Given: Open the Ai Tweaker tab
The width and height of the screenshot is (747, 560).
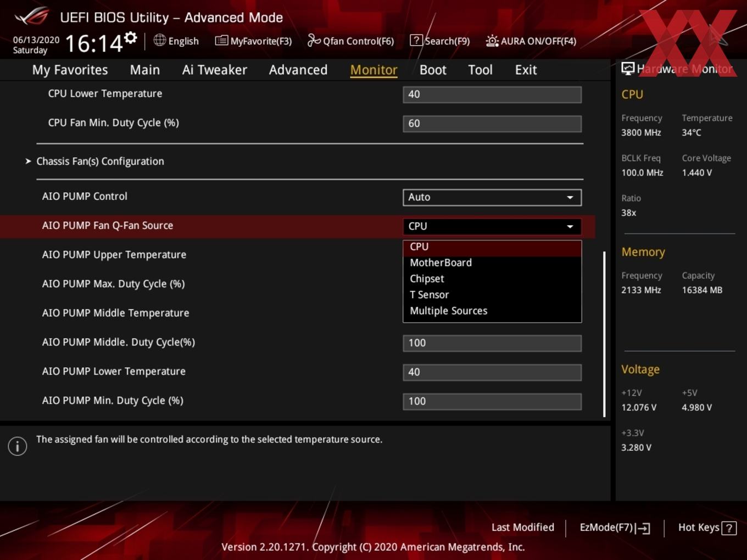Looking at the screenshot, I should pyautogui.click(x=215, y=70).
